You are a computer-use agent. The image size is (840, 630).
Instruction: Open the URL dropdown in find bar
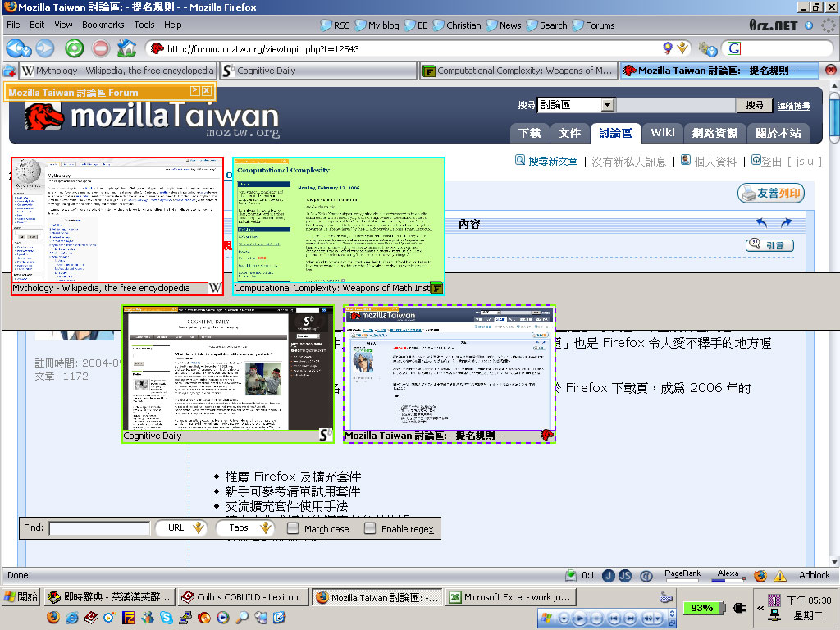pos(198,528)
